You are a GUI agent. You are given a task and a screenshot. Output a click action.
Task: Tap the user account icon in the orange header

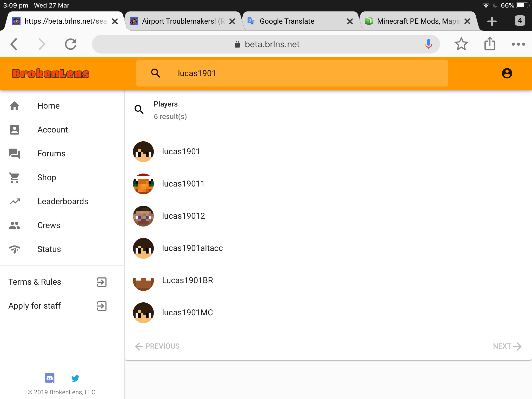507,73
